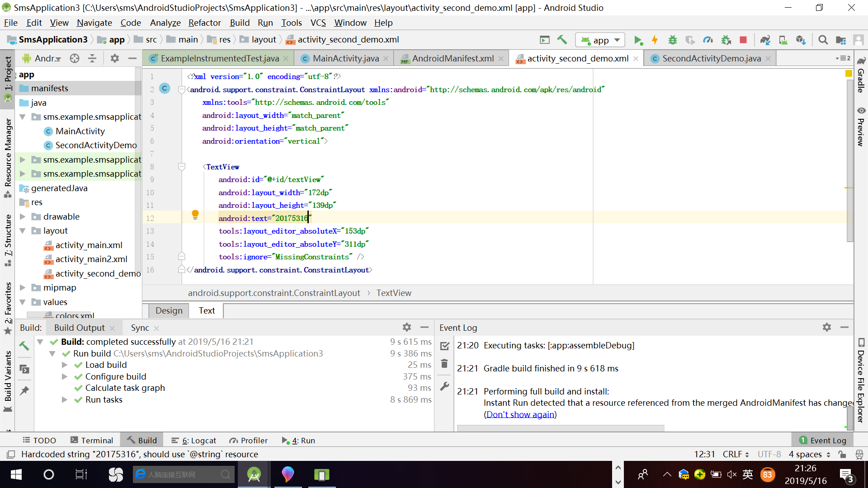The height and width of the screenshot is (488, 868).
Task: Switch to the Design tab
Action: click(x=169, y=310)
